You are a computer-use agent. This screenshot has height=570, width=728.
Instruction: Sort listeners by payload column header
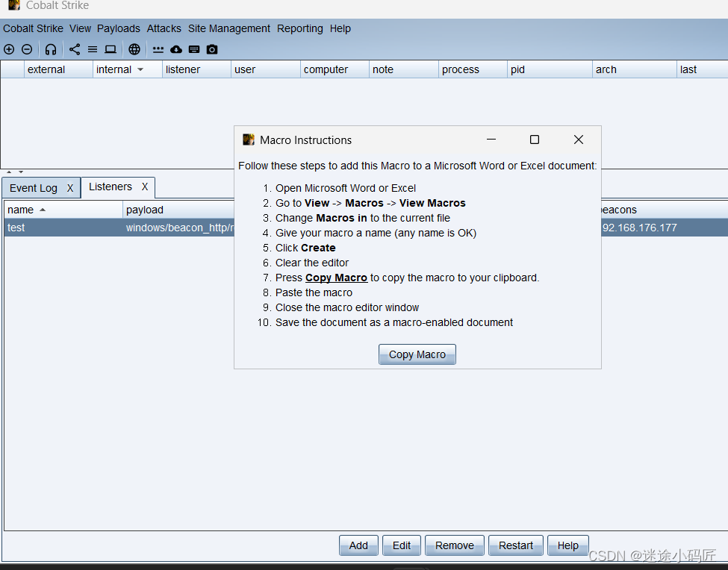(178, 210)
